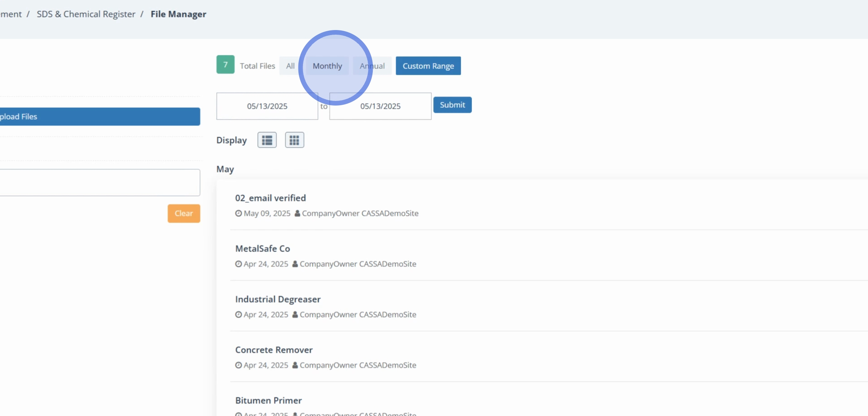868x416 pixels.
Task: Select the Annual filter tab
Action: [372, 66]
